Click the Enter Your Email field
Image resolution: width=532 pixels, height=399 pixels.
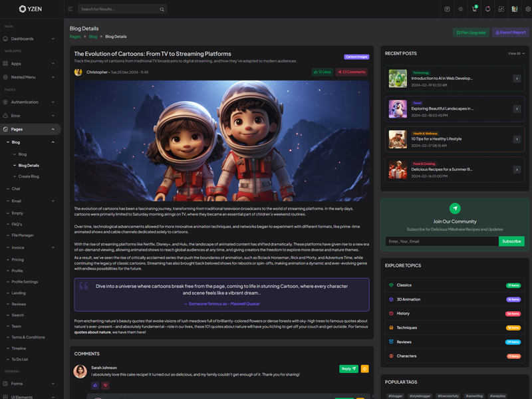(441, 241)
